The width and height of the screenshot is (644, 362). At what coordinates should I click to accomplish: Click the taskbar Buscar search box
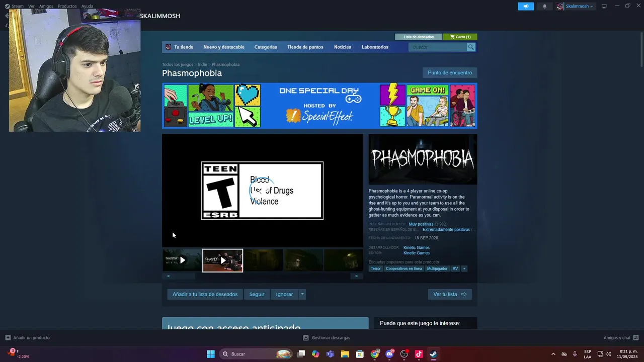point(257,354)
